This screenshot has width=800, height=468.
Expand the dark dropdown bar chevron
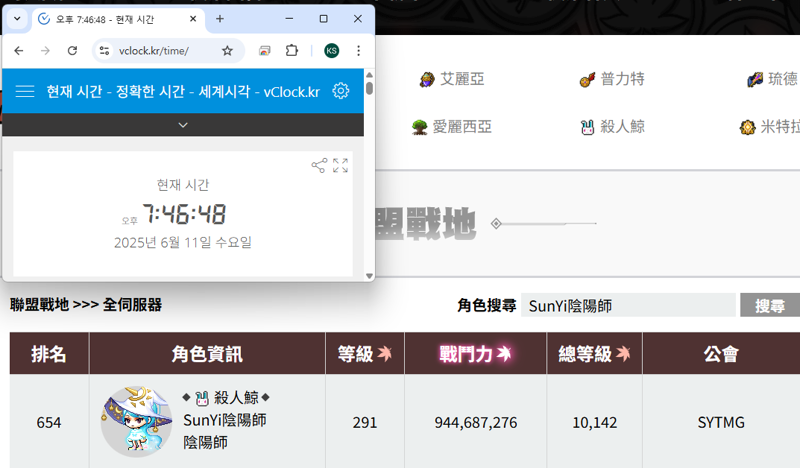coord(183,125)
